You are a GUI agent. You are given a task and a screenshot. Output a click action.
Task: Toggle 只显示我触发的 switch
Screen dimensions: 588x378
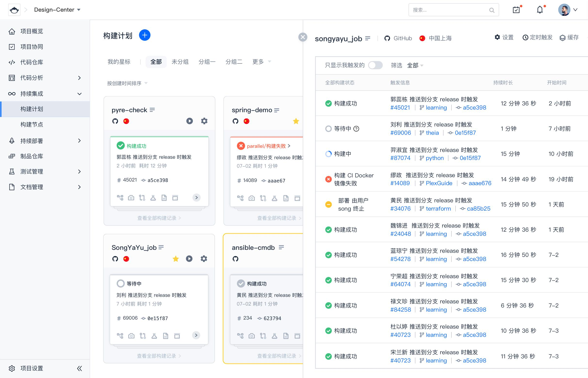(x=375, y=65)
